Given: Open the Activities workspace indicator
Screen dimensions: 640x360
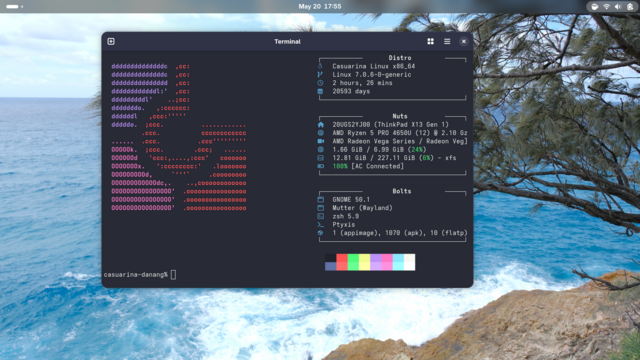Looking at the screenshot, I should pyautogui.click(x=14, y=7).
